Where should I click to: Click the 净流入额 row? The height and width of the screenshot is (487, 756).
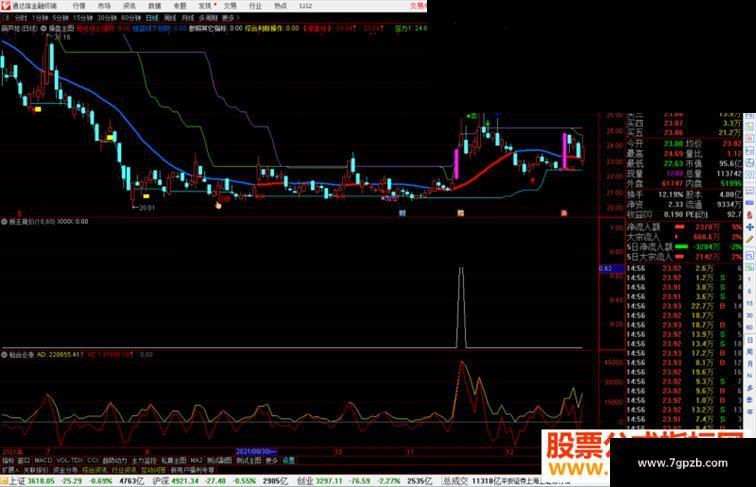point(685,227)
